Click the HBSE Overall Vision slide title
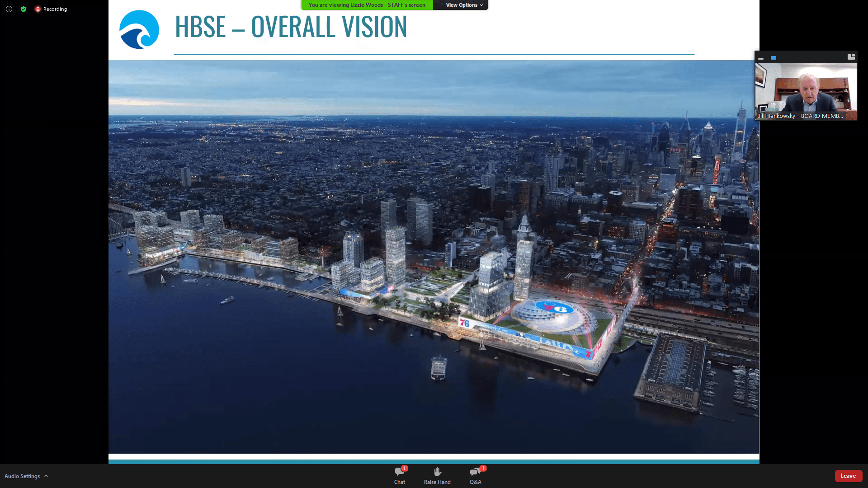 pos(291,27)
